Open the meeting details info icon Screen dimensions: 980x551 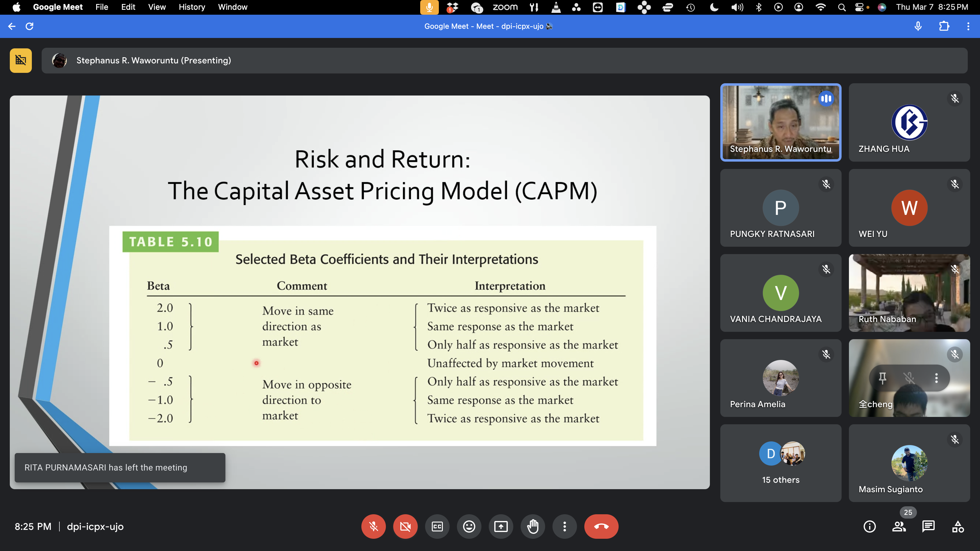869,527
